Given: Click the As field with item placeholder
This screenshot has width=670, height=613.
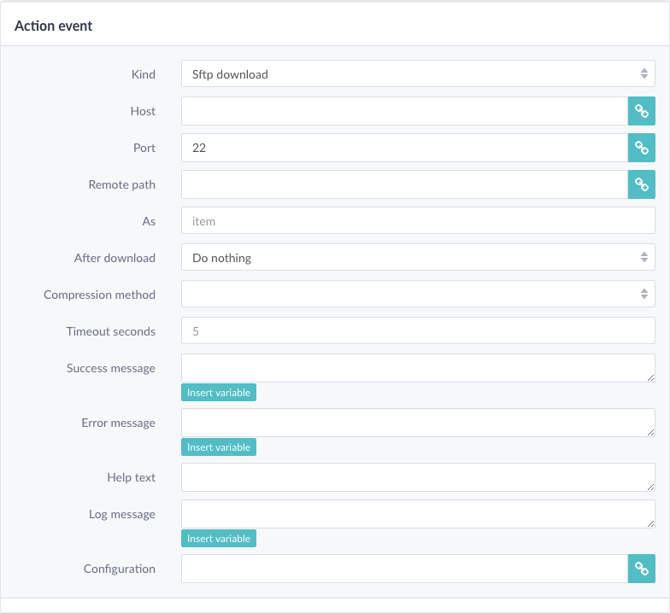Looking at the screenshot, I should click(x=418, y=220).
